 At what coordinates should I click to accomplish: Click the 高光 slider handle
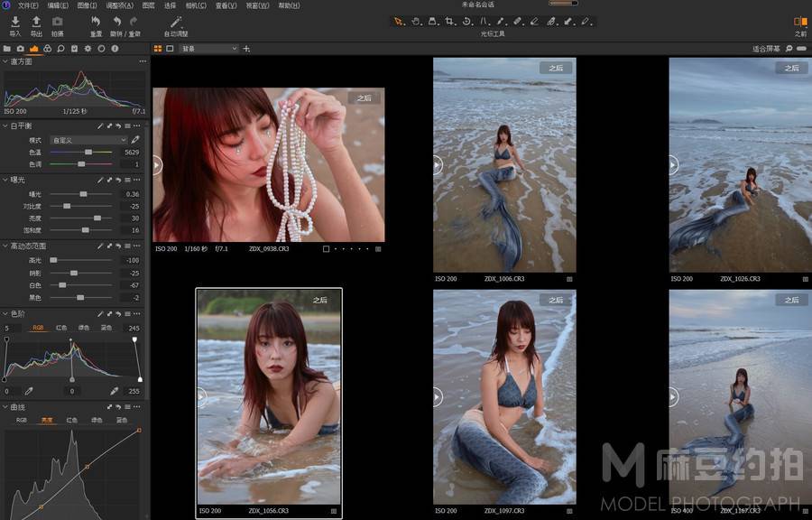53,260
